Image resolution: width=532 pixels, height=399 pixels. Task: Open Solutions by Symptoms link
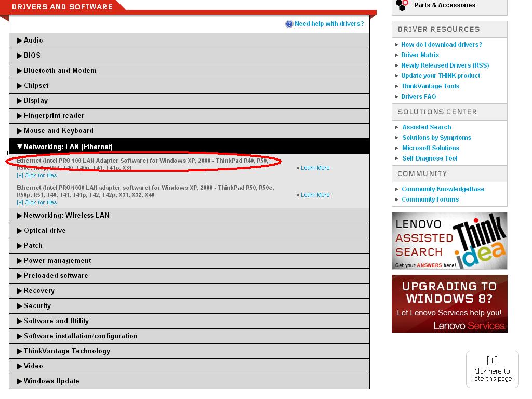point(436,138)
